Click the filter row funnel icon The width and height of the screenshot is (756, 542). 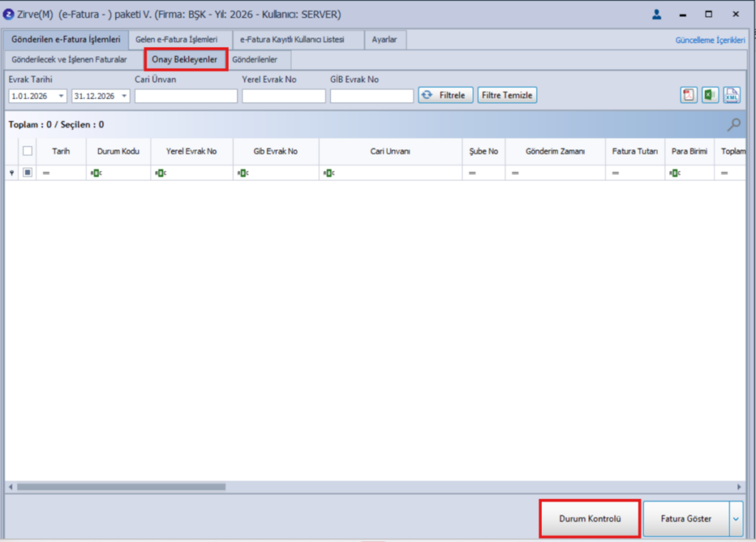12,173
